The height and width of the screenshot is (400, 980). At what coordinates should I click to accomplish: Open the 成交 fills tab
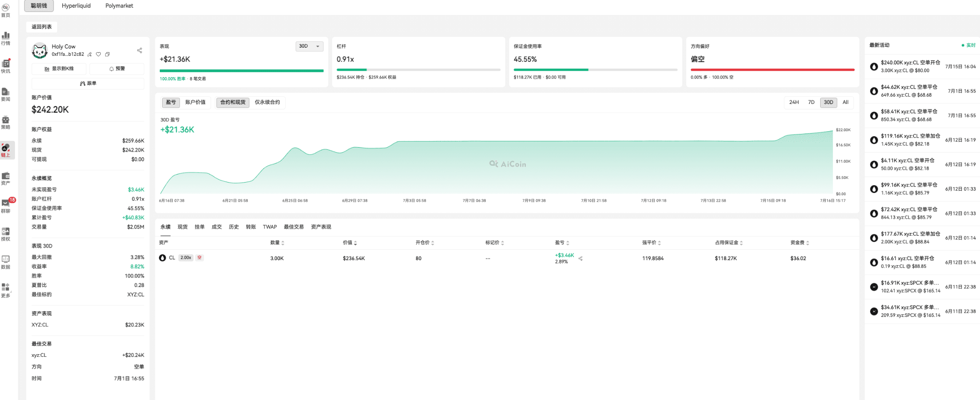(x=217, y=227)
